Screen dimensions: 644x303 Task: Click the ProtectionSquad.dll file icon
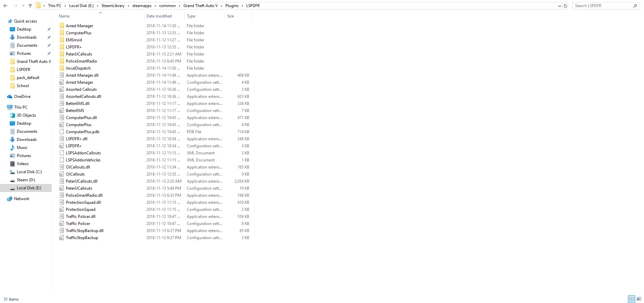click(x=62, y=202)
